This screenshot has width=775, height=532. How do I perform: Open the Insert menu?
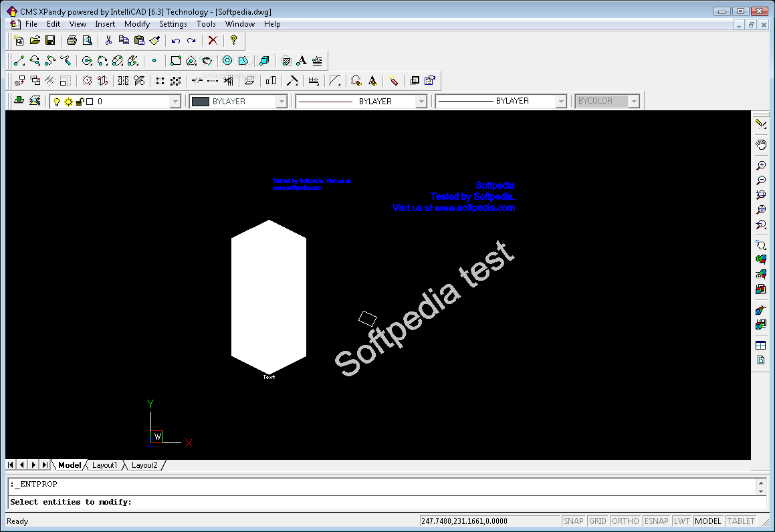click(105, 23)
